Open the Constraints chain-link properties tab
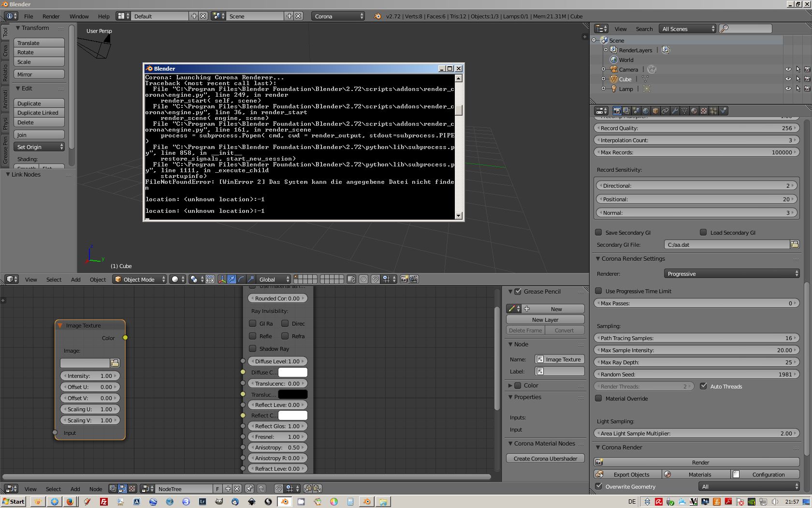 (665, 111)
